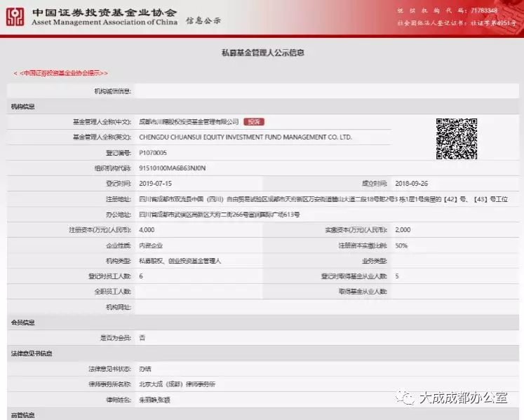
Task: Select registration date 2019-07-15
Action: click(156, 184)
